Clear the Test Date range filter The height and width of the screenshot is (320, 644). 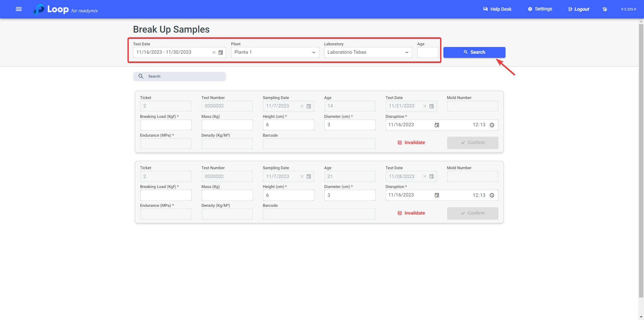coord(214,52)
